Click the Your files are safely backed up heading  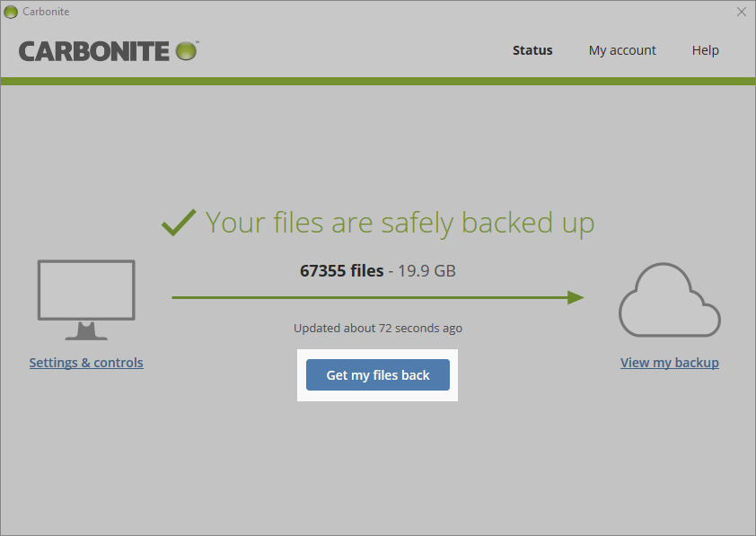click(x=400, y=222)
